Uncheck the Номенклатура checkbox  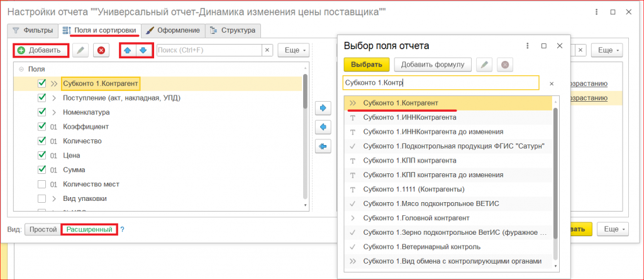tap(42, 112)
